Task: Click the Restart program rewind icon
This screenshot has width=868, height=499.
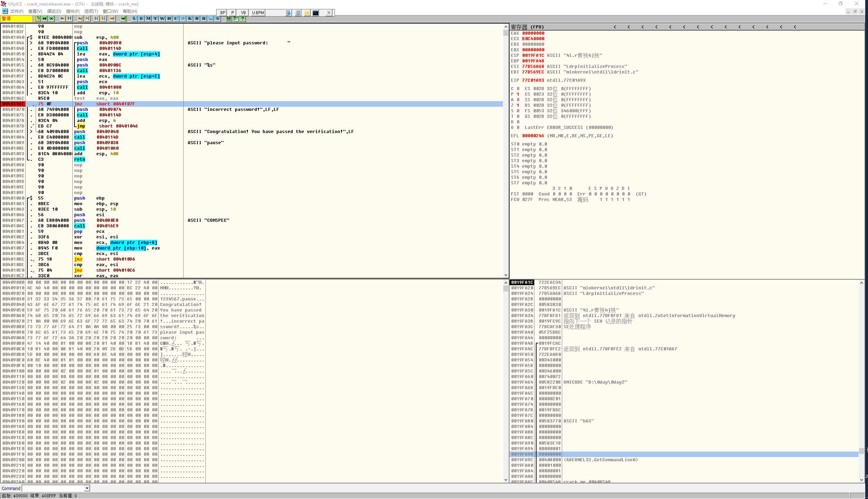Action: (45, 19)
